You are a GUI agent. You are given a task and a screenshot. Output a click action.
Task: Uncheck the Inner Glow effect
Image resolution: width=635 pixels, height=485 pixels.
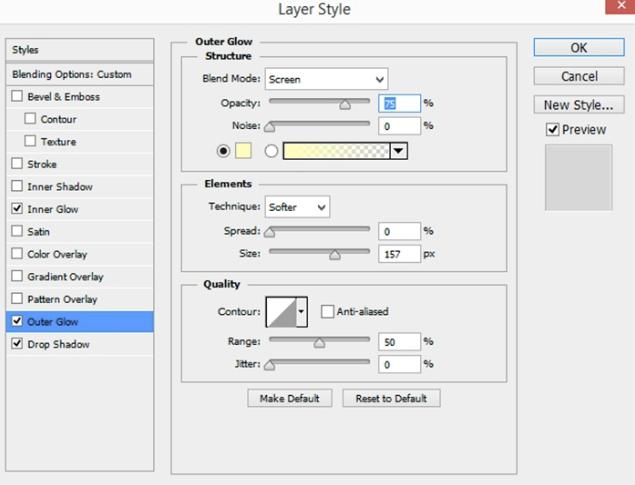[x=17, y=208]
